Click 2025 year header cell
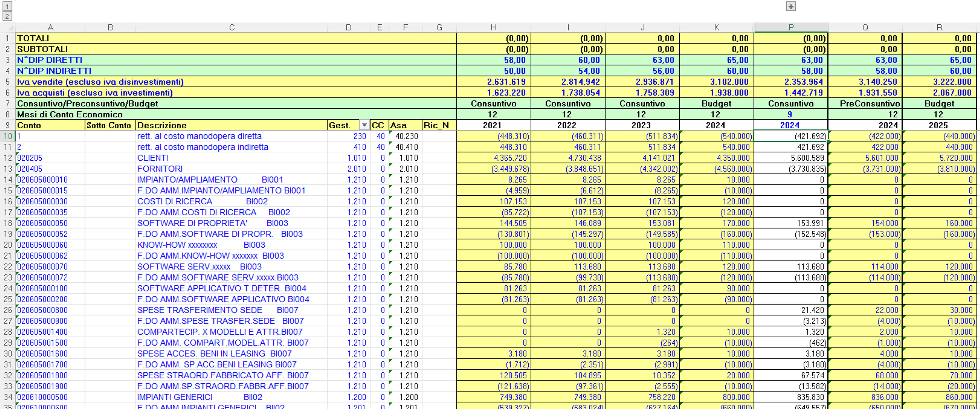 (x=939, y=125)
